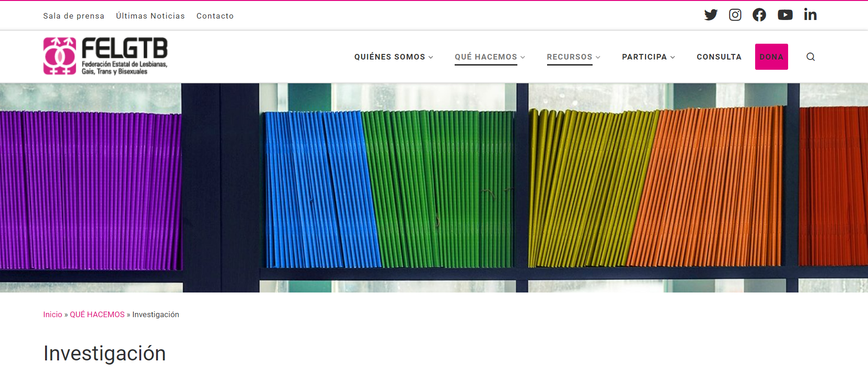Expand the chevron next to Quiénes Somos
868x379 pixels.
click(x=431, y=57)
